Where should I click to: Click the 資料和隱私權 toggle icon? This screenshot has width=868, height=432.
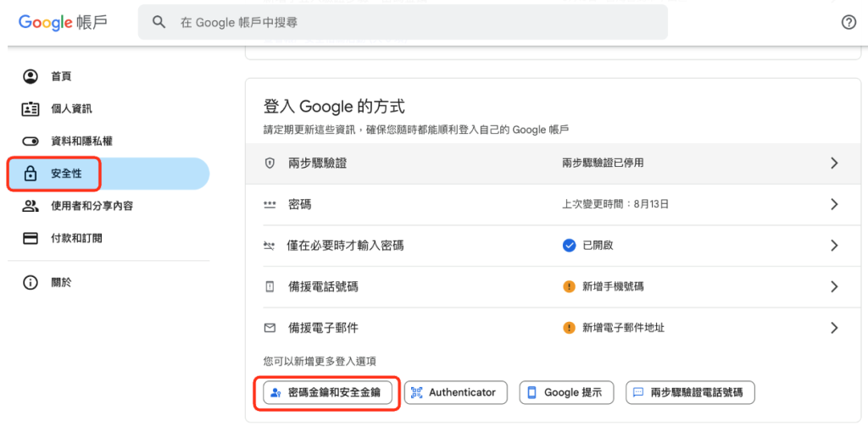[30, 141]
